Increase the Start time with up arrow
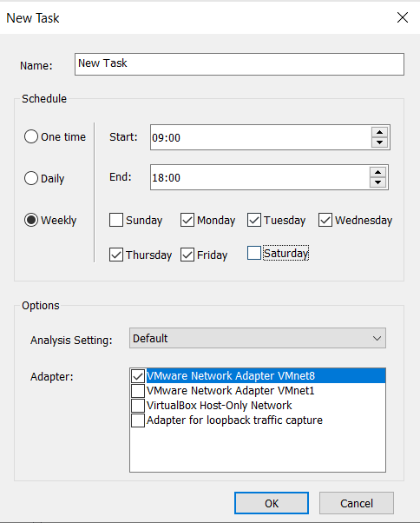420x523 pixels. 379,132
